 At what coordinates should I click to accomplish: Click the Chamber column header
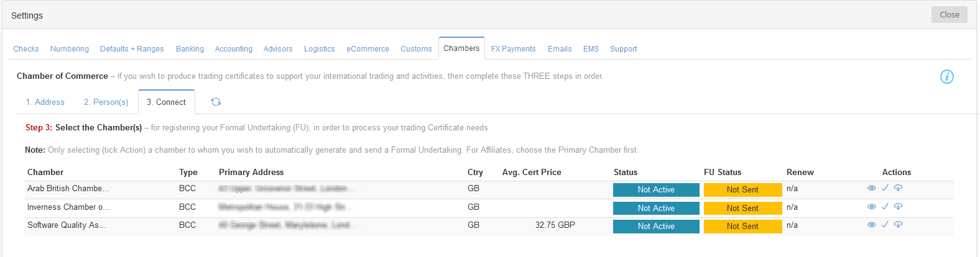[x=45, y=172]
